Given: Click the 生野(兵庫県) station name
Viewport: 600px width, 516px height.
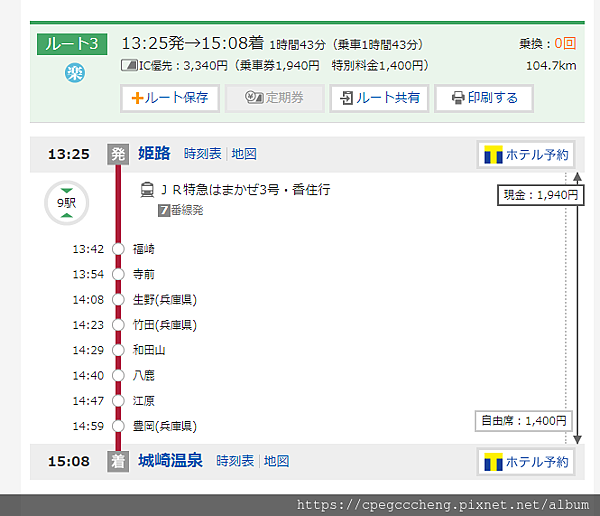Looking at the screenshot, I should (x=165, y=299).
